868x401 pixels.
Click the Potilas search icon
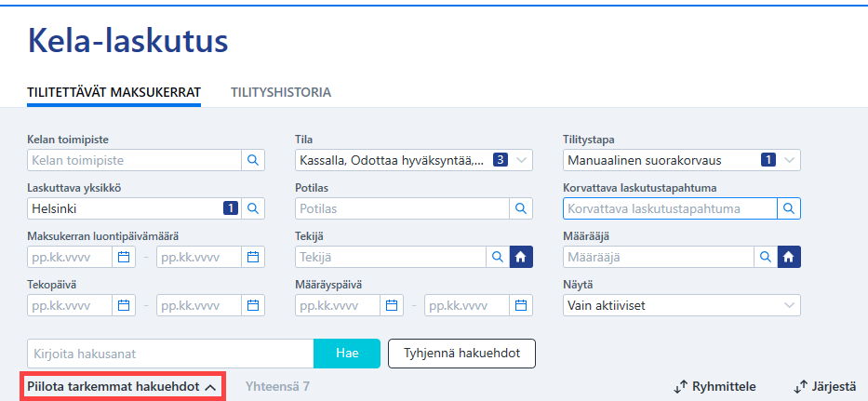521,208
